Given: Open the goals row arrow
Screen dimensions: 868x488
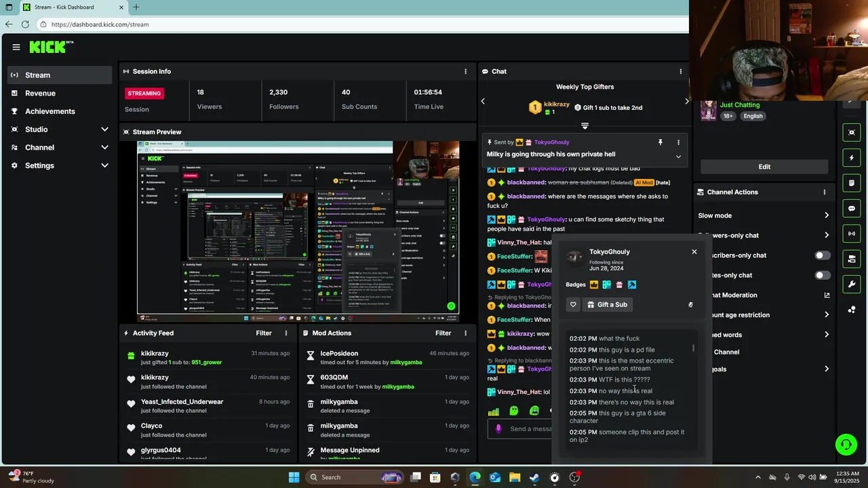Looking at the screenshot, I should (x=827, y=369).
